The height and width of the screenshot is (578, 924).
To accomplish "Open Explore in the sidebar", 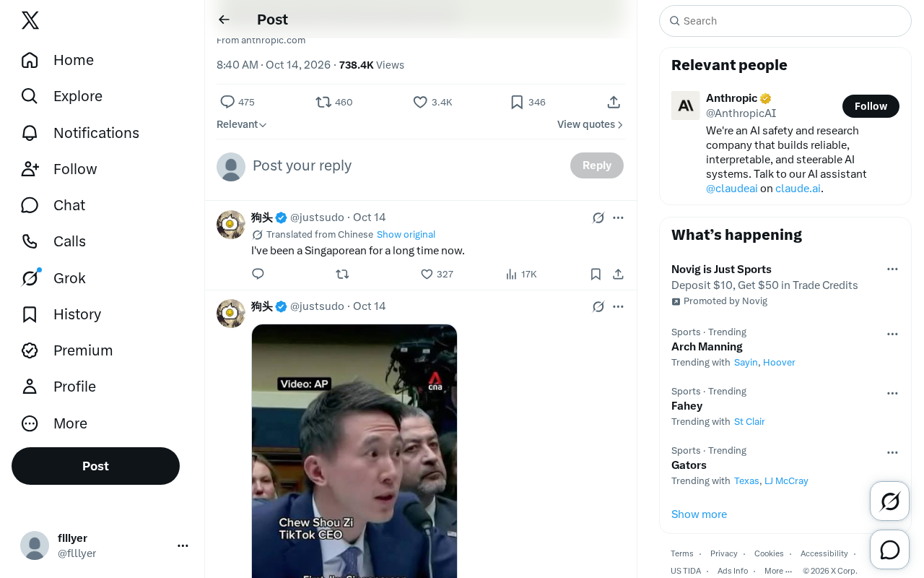I will pyautogui.click(x=62, y=96).
